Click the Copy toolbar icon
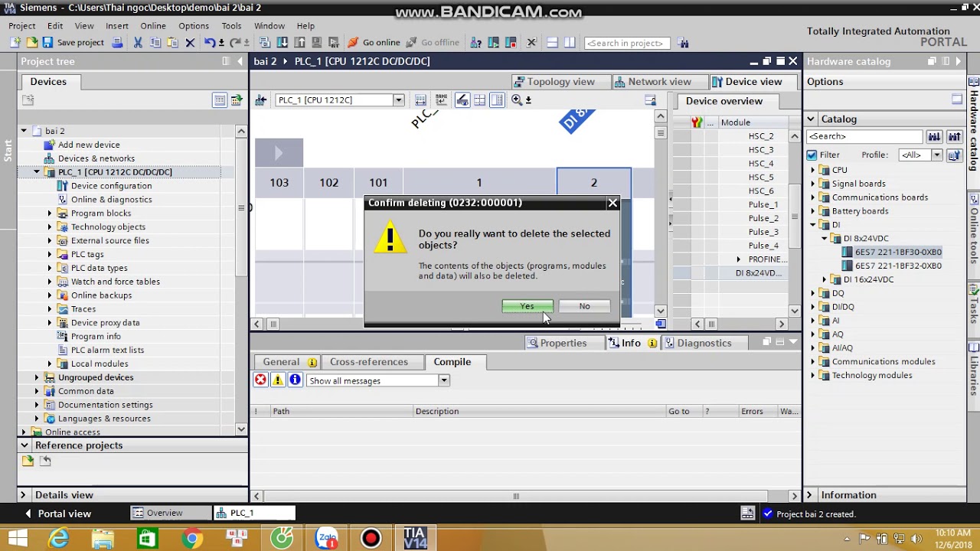 [155, 43]
